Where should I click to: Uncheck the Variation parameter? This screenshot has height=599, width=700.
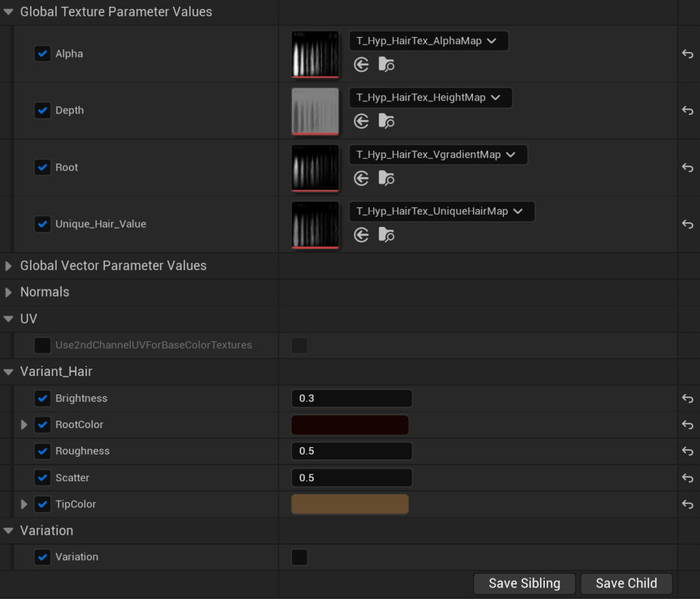pos(42,557)
